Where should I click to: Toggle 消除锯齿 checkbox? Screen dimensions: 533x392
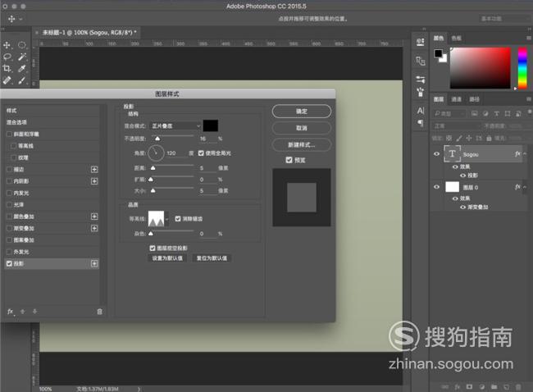tap(178, 219)
